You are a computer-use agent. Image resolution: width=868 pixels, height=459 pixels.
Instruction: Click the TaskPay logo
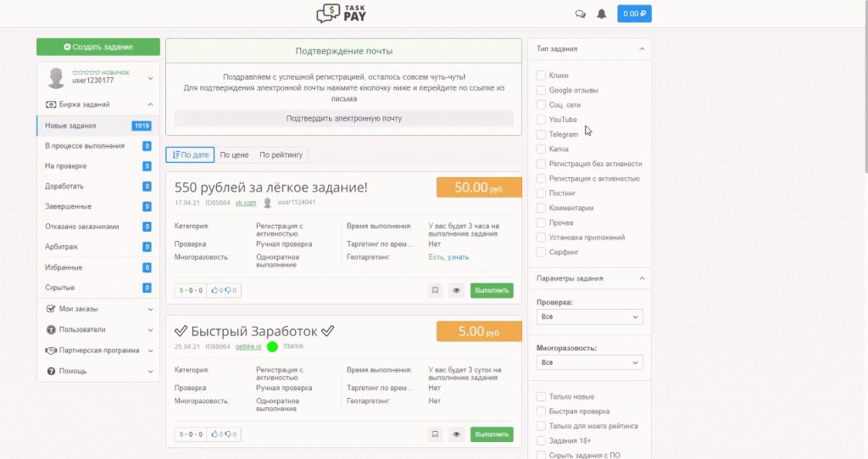point(342,14)
